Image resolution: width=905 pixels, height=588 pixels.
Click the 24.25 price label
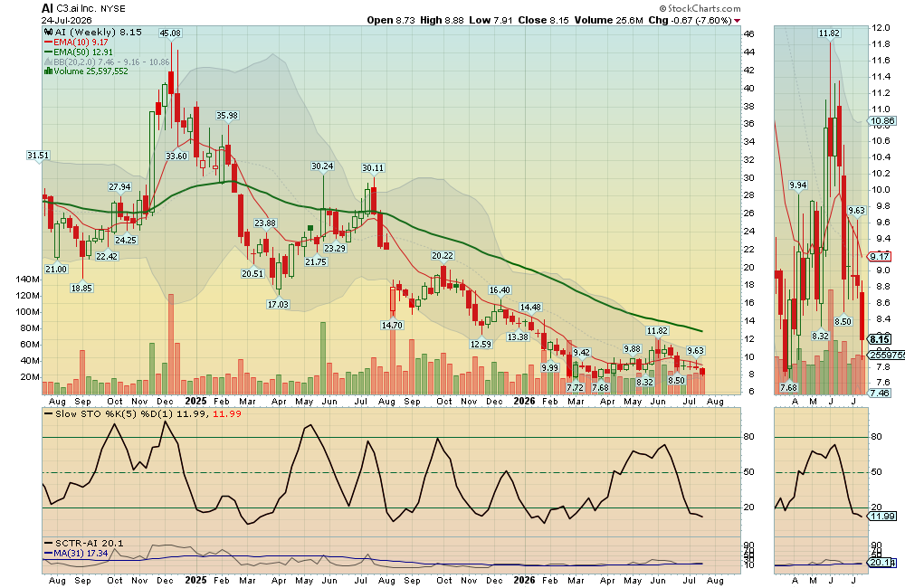126,240
